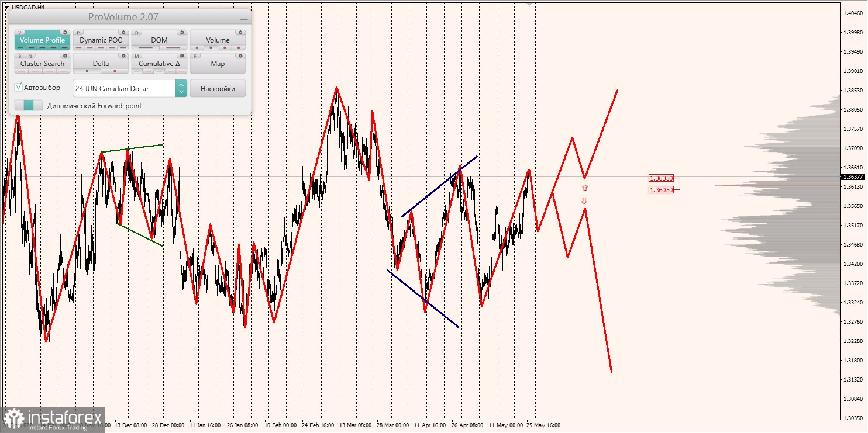Click current price tag 1.36377
This screenshot has height=433, width=868.
[x=852, y=176]
